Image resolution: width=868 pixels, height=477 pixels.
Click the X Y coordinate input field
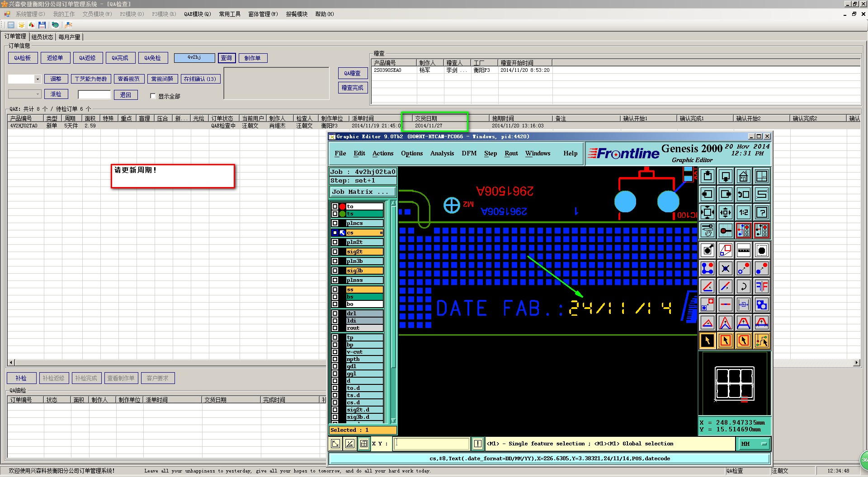432,444
